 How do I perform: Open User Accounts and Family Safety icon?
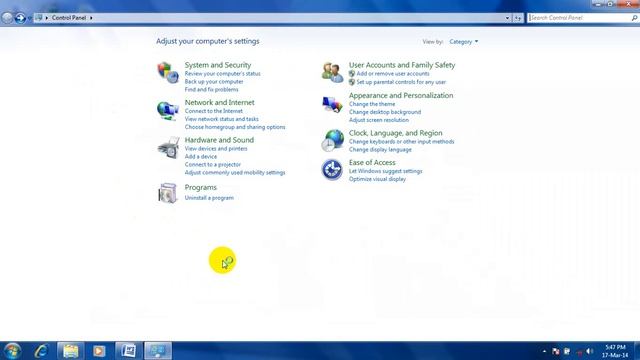click(x=332, y=72)
